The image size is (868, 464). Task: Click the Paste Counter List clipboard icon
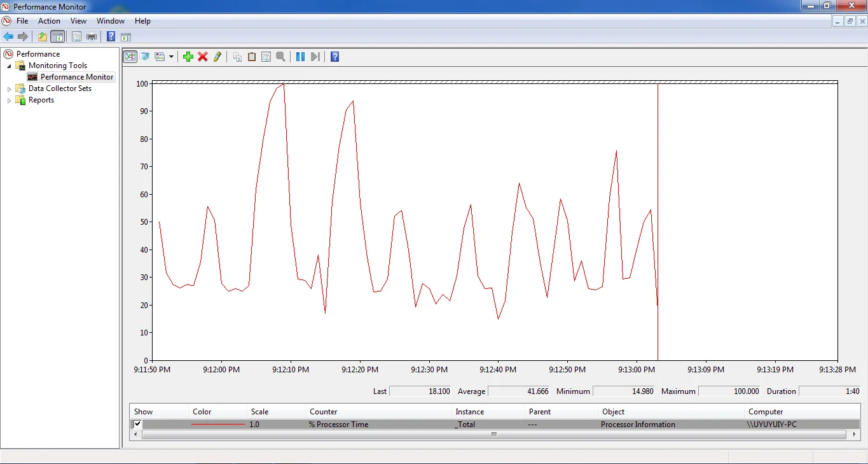coord(252,57)
